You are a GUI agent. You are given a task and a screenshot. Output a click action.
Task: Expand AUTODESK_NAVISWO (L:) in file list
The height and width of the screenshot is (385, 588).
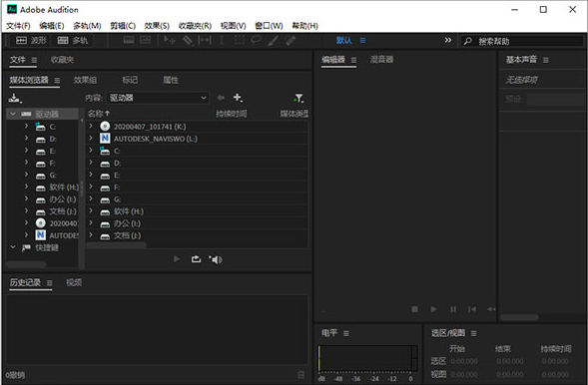91,139
